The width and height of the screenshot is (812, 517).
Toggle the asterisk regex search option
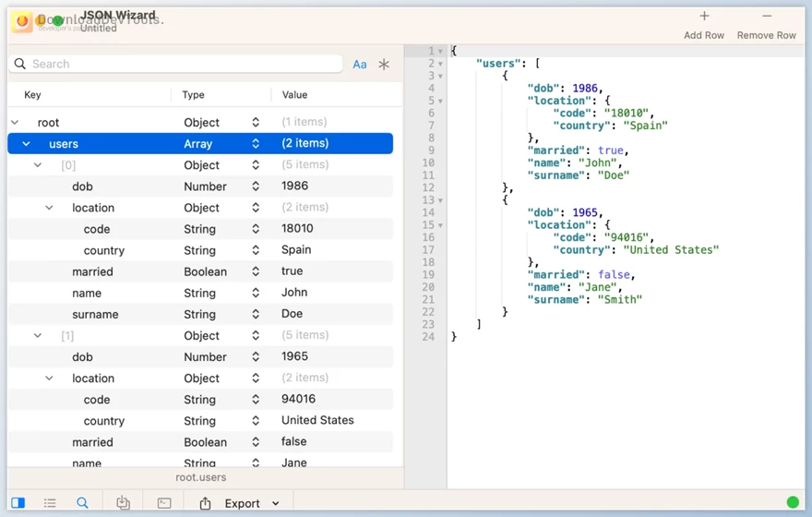pos(384,65)
